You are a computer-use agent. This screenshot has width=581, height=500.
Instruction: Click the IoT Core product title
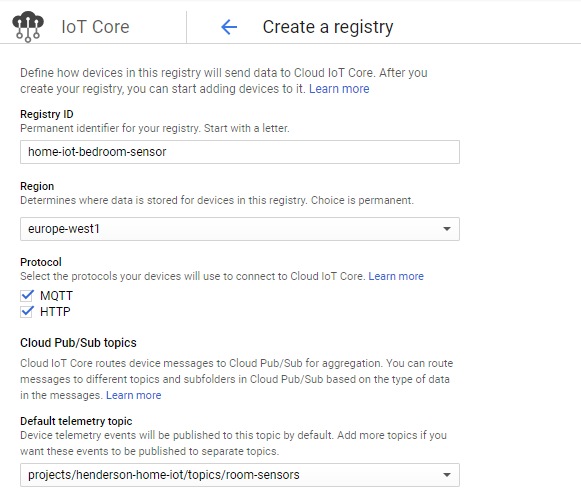click(95, 27)
